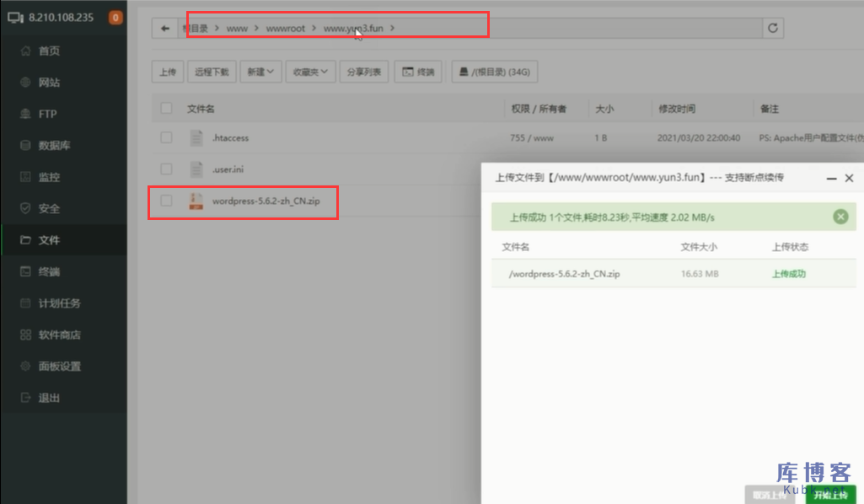Launch the 终端 (Terminal) from toolbar

pos(417,72)
